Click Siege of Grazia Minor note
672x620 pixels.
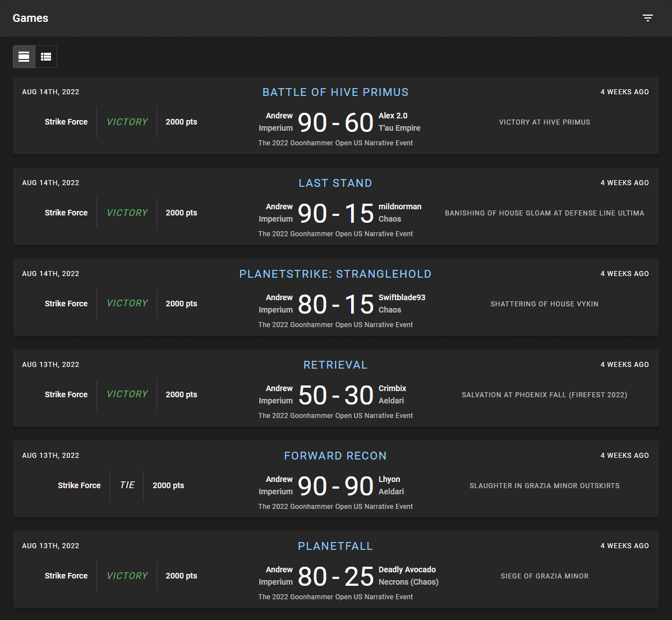[x=544, y=576]
